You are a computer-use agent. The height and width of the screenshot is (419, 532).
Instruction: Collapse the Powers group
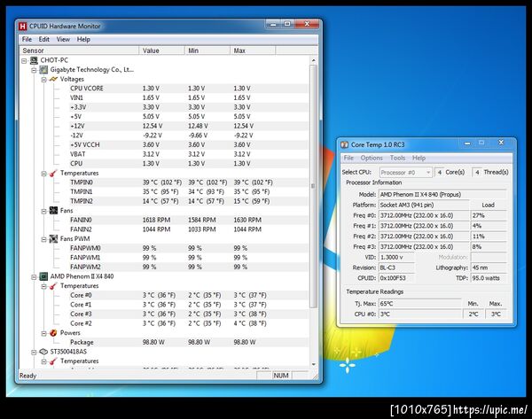click(x=43, y=334)
